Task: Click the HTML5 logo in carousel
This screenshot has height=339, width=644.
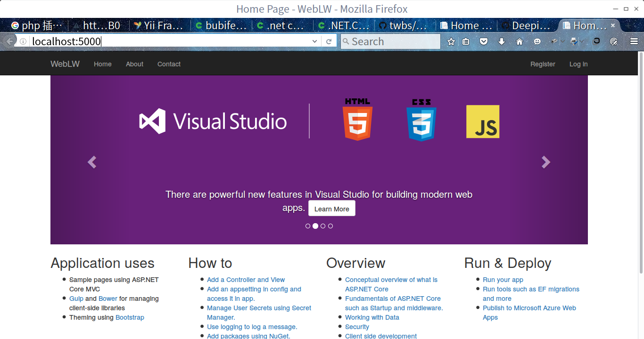Action: point(358,120)
